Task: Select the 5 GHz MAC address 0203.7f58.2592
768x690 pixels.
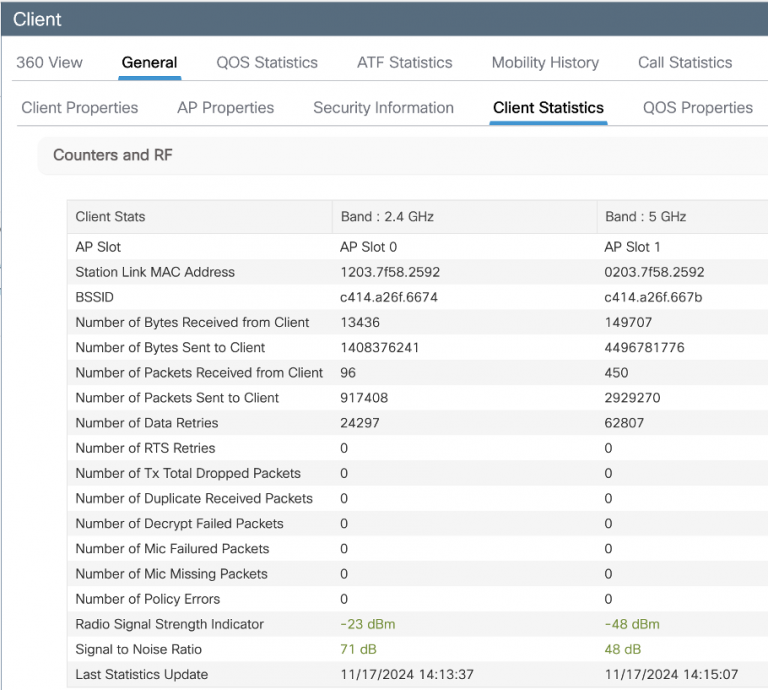Action: (654, 272)
